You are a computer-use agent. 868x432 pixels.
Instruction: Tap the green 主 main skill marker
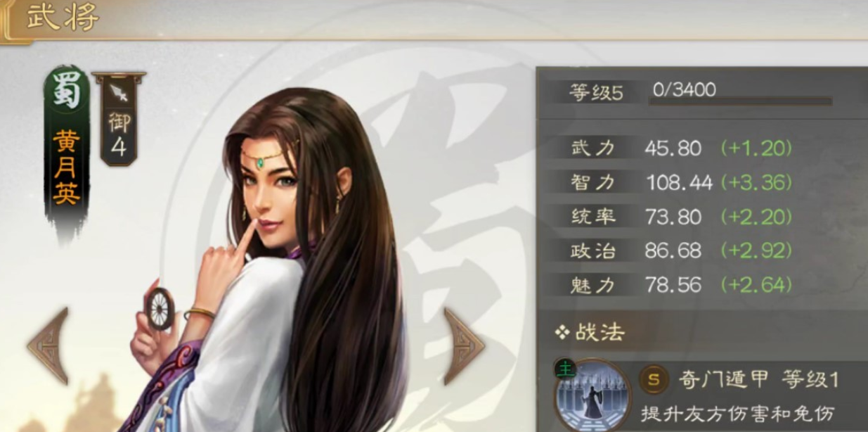pos(564,369)
